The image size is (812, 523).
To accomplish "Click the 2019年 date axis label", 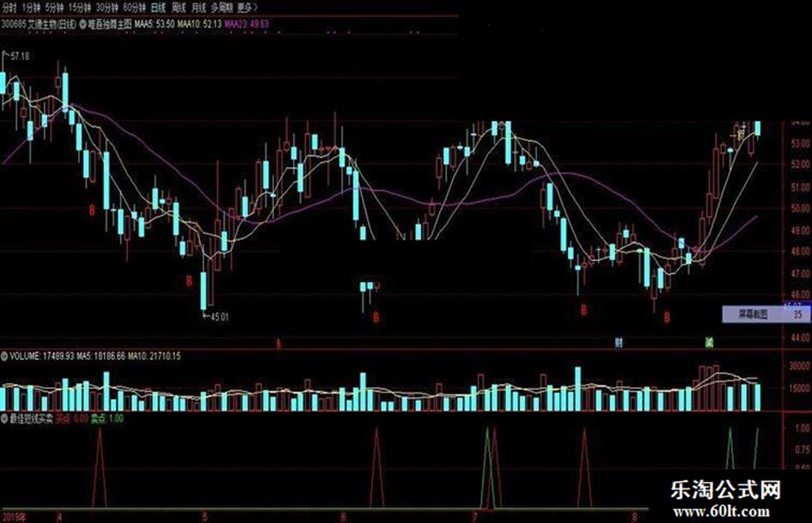I will click(x=14, y=517).
